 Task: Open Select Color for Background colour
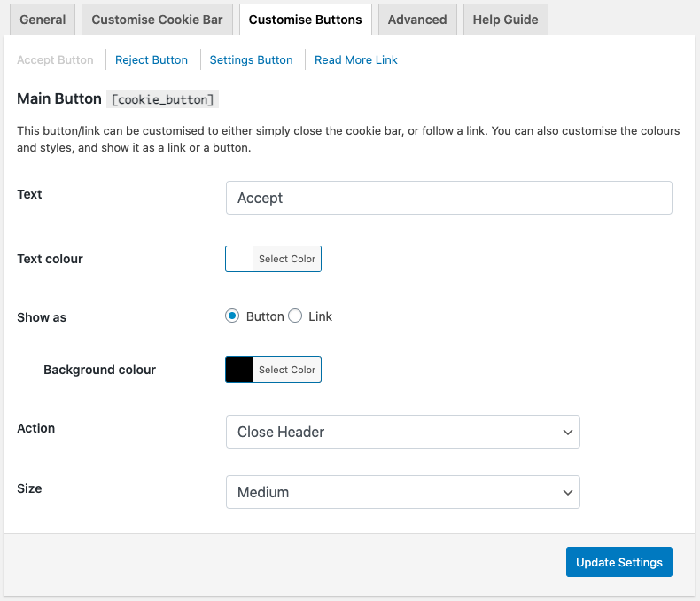[287, 370]
